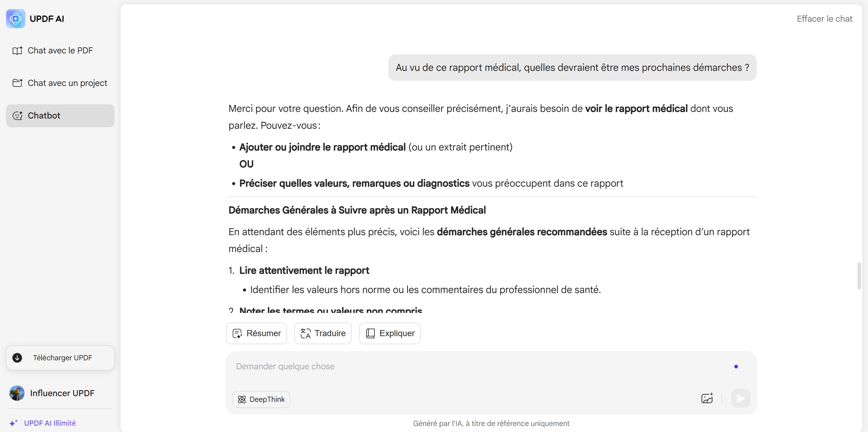Toggle the DeepThink mode
The height and width of the screenshot is (432, 868).
[x=261, y=399]
